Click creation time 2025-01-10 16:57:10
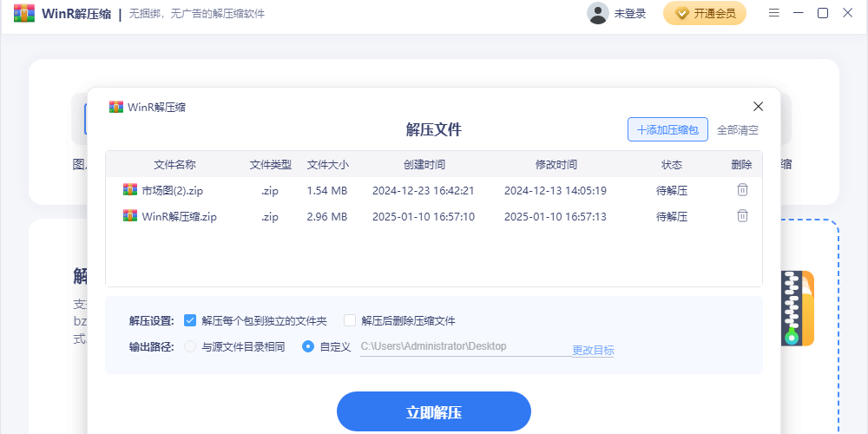Screen dimensions: 868x434 424,216
